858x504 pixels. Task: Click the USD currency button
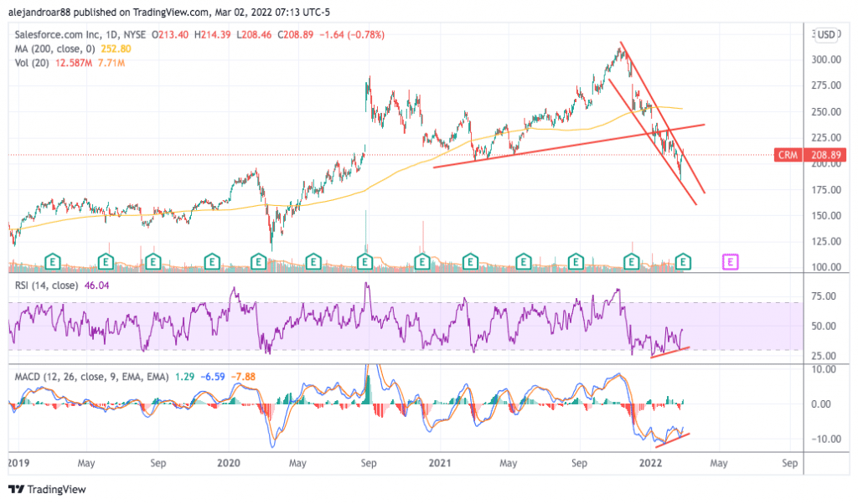(x=826, y=34)
